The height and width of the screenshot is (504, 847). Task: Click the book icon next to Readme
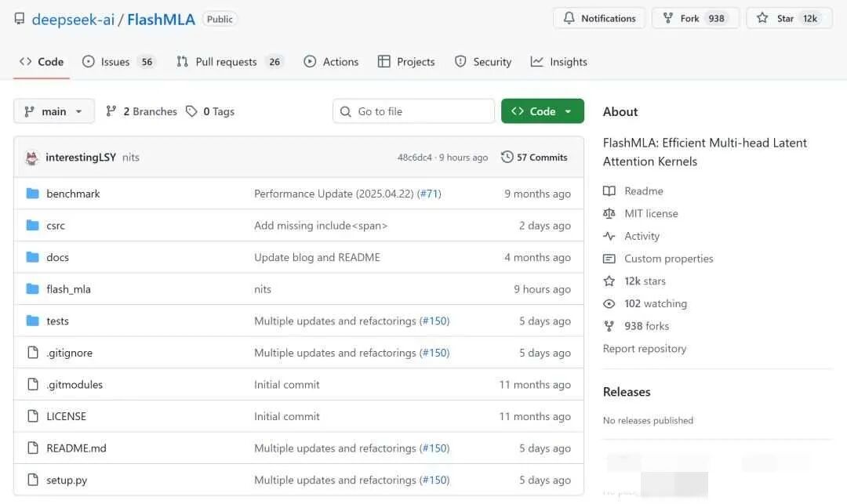click(x=609, y=191)
